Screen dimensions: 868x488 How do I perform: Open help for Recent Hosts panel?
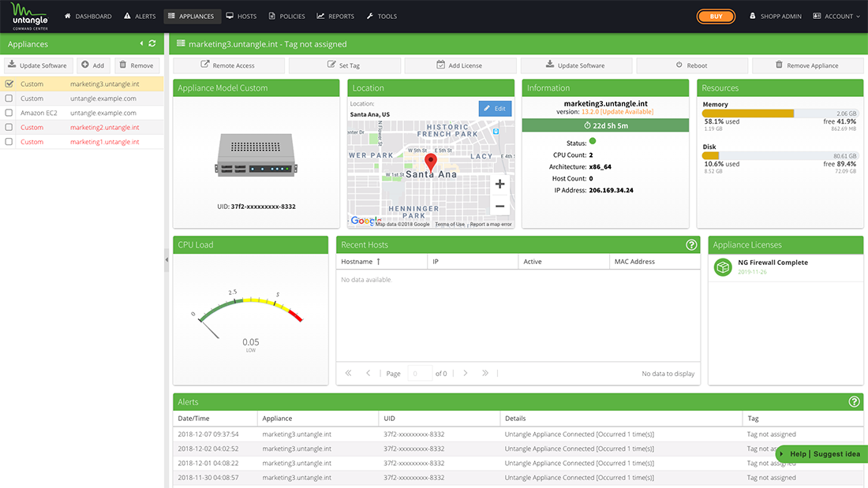pos(691,244)
